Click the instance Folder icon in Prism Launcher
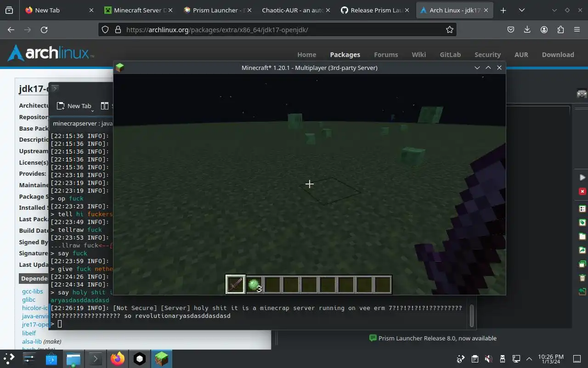Image resolution: width=588 pixels, height=368 pixels. (582, 236)
